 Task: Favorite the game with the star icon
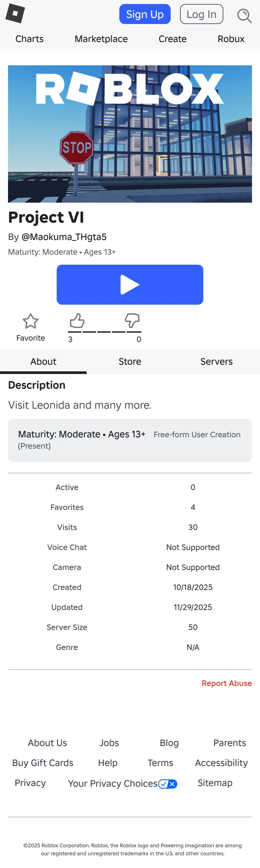(31, 321)
